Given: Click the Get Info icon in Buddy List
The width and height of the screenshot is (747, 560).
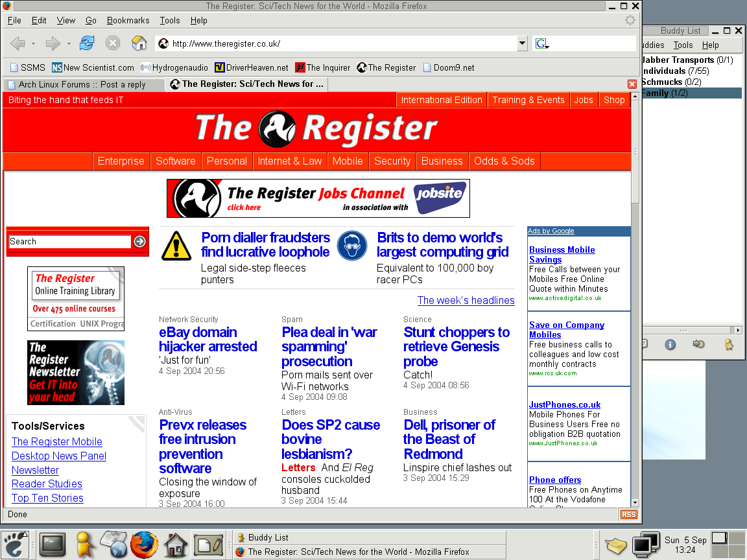Looking at the screenshot, I should pyautogui.click(x=670, y=344).
